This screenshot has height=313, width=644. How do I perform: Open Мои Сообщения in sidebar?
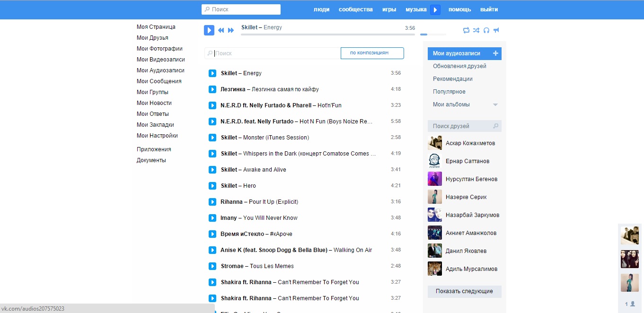coord(159,81)
